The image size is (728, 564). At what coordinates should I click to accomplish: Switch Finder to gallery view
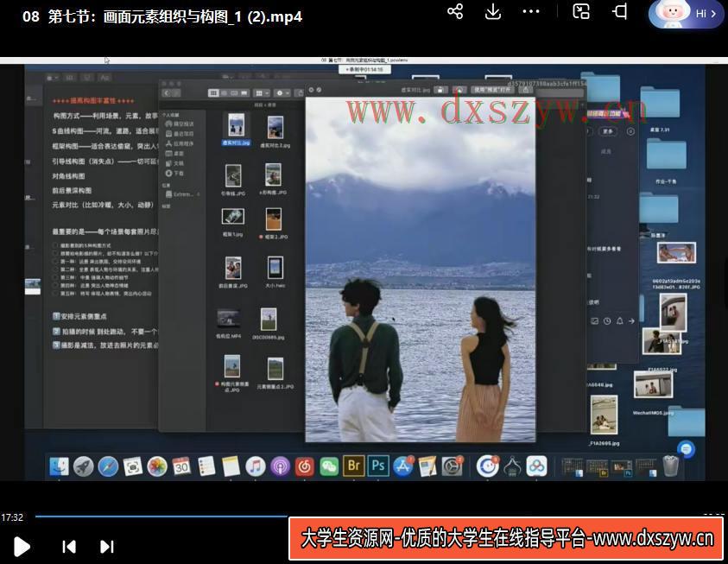[x=244, y=92]
